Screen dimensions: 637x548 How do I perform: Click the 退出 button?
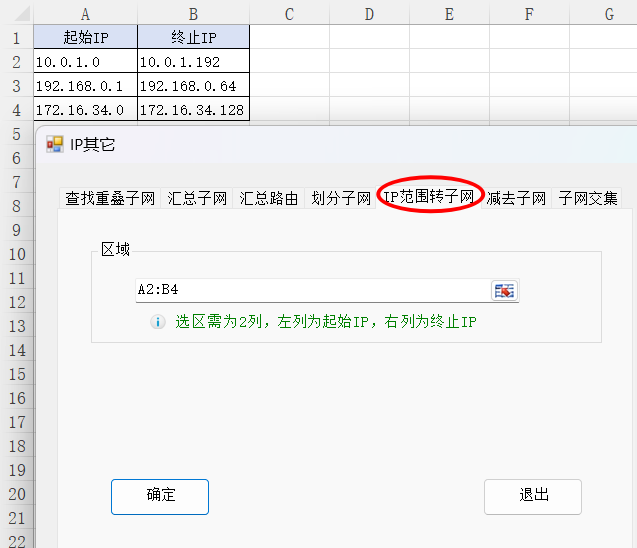coord(533,496)
